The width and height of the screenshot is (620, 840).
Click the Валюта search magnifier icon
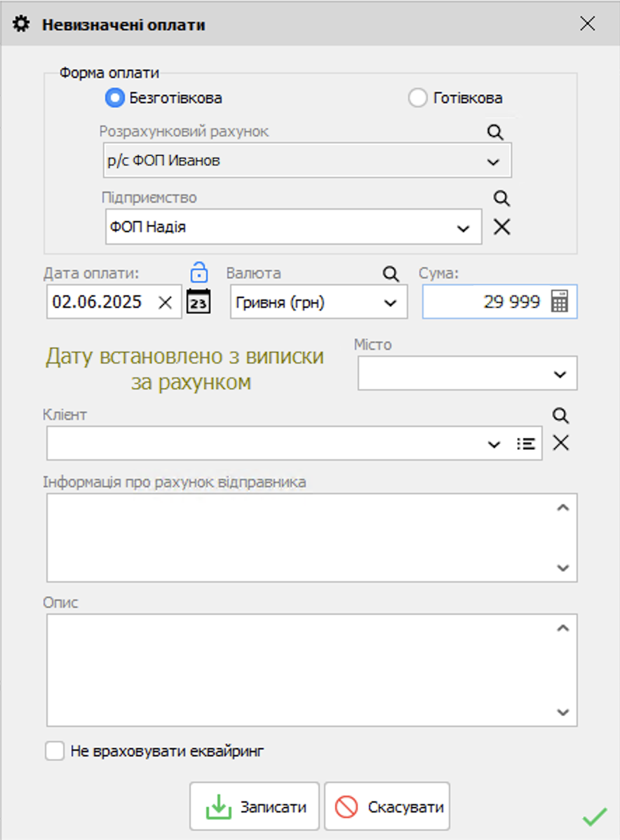coord(391,273)
